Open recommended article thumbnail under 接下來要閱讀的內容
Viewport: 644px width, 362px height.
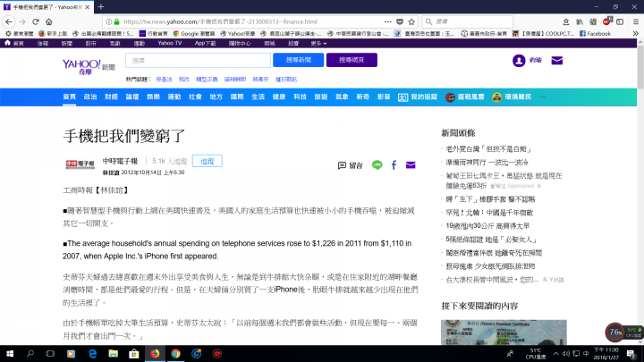click(504, 333)
